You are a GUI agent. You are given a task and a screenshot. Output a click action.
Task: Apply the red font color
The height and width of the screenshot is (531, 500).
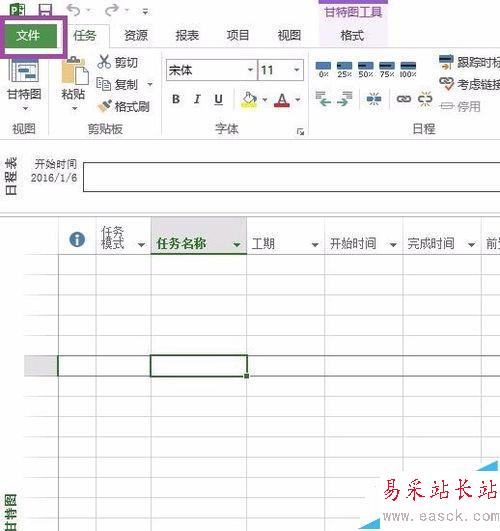click(x=282, y=100)
